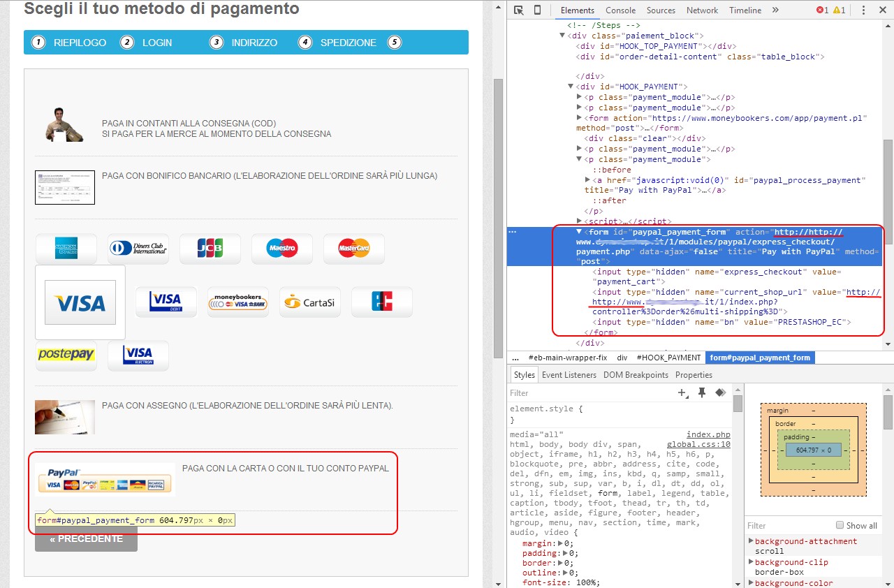Image resolution: width=894 pixels, height=588 pixels.
Task: Click cash on delivery courier image
Action: click(x=65, y=126)
